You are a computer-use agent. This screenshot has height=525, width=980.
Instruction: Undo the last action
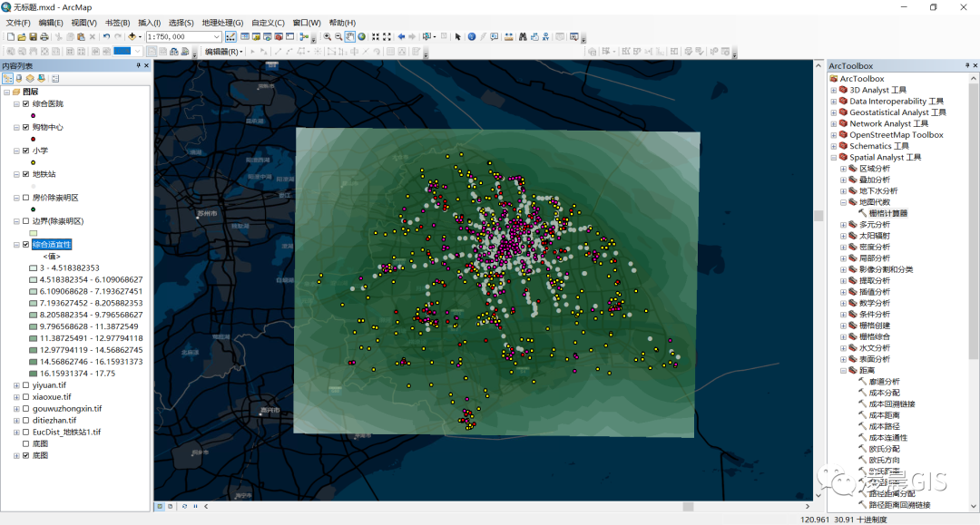pos(106,37)
